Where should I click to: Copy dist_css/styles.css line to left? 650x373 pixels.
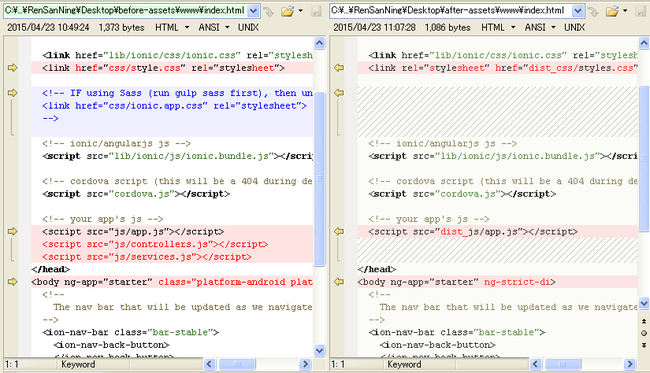point(339,68)
